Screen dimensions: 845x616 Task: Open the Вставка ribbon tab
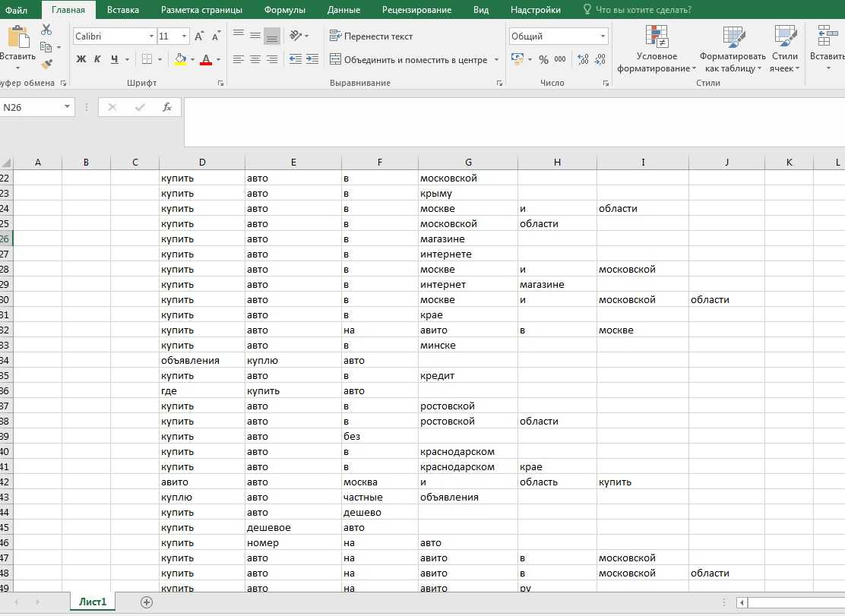(122, 10)
